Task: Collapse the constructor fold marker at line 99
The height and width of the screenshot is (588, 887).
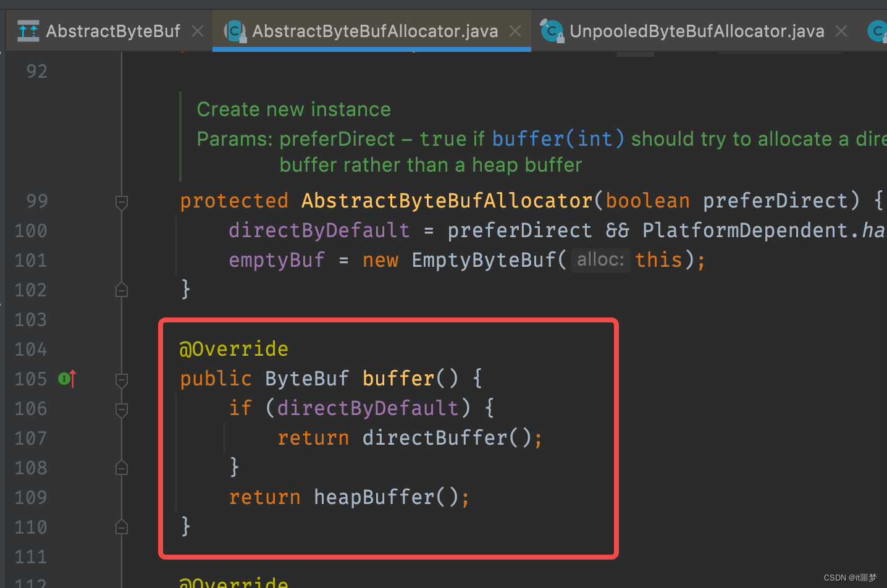Action: click(x=122, y=201)
